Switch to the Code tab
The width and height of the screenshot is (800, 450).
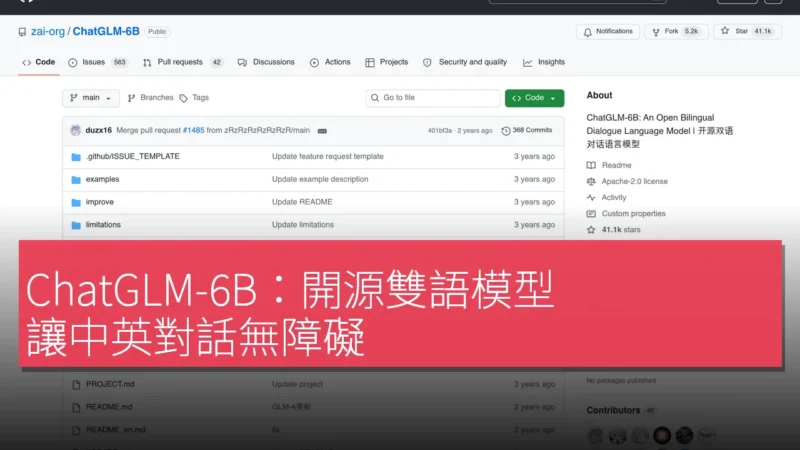tap(39, 62)
